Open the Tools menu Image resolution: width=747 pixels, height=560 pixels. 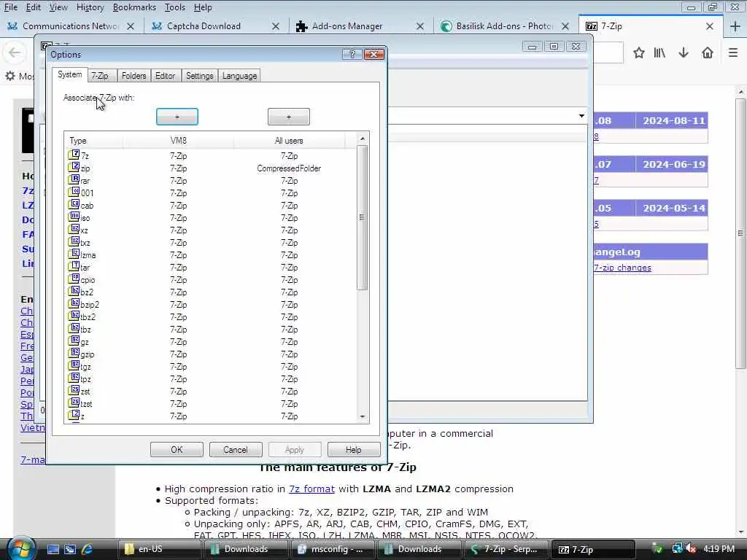point(175,7)
